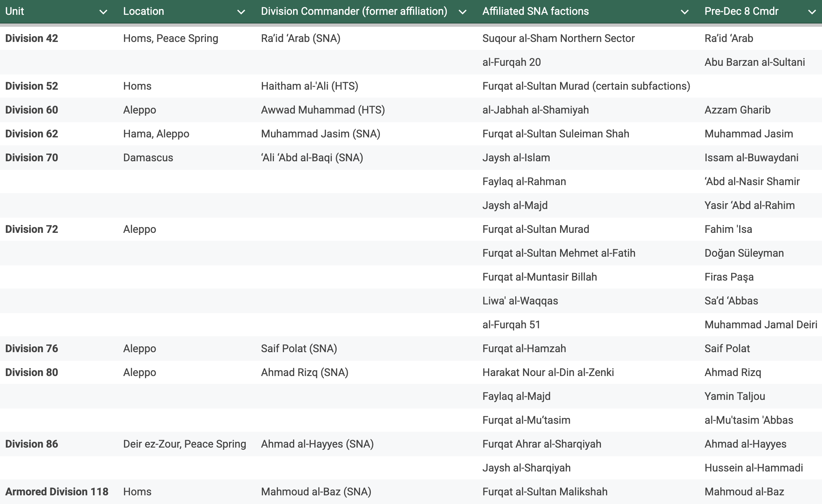Open Division Commander column dropdown arrow
This screenshot has width=822, height=504.
(462, 12)
